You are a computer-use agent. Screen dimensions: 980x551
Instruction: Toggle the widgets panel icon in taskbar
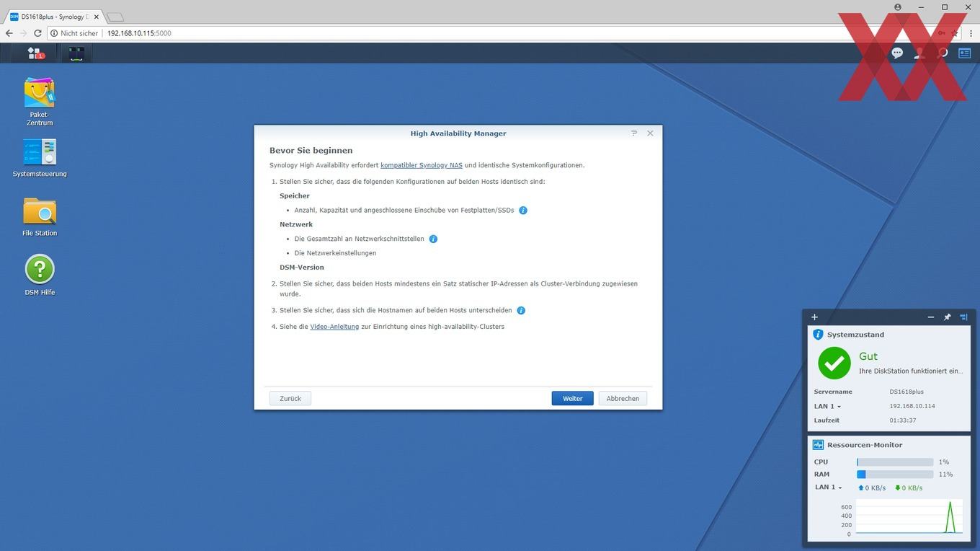964,53
